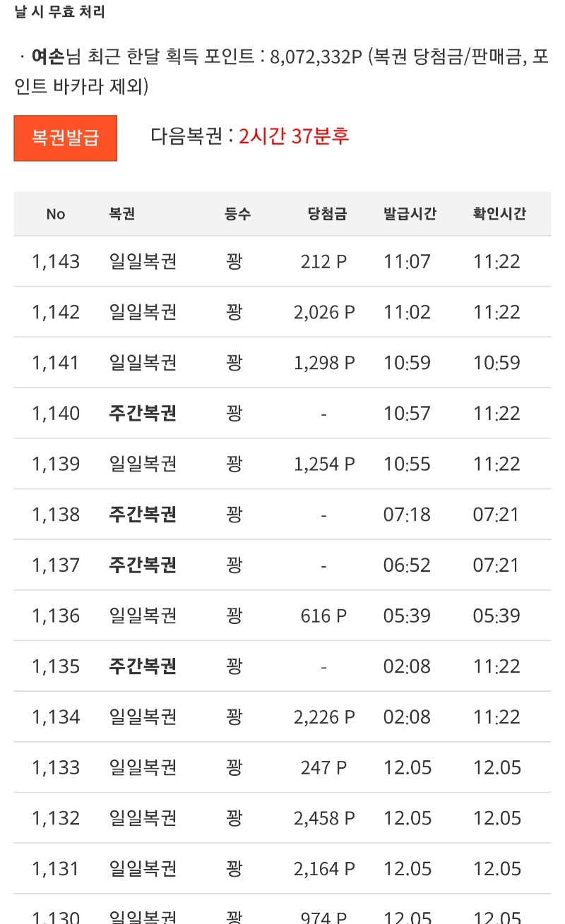Click the 1,298 P prize amount
The width and height of the screenshot is (565, 924).
tap(324, 363)
